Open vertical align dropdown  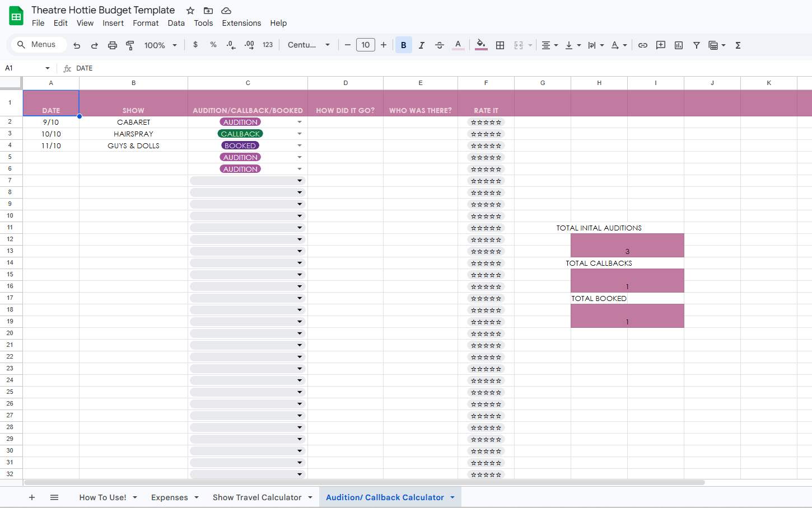click(573, 45)
